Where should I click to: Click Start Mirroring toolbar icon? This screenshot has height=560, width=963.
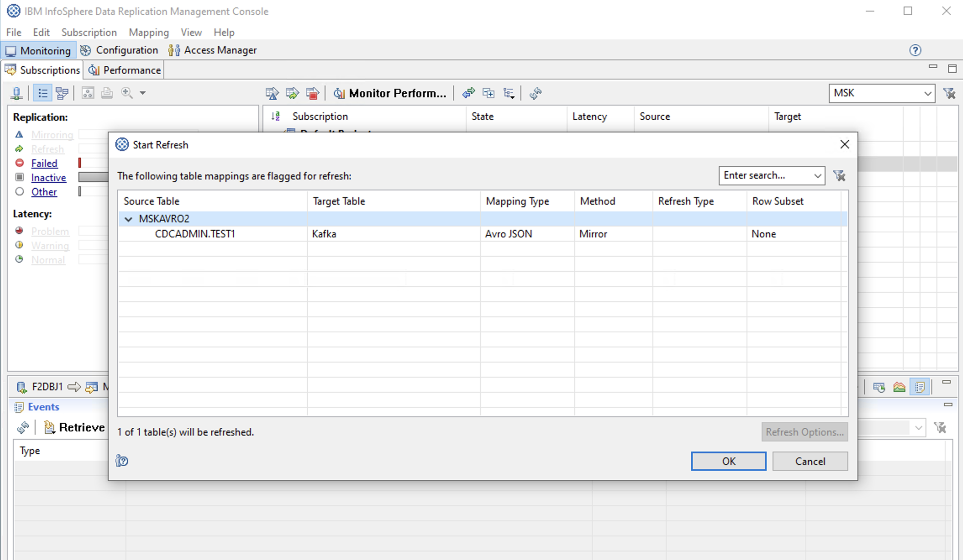[x=272, y=93]
